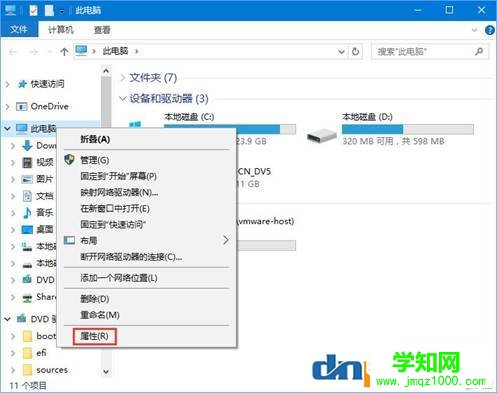Expand the ribbon with the chevron
The height and width of the screenshot is (393, 497).
pyautogui.click(x=474, y=30)
